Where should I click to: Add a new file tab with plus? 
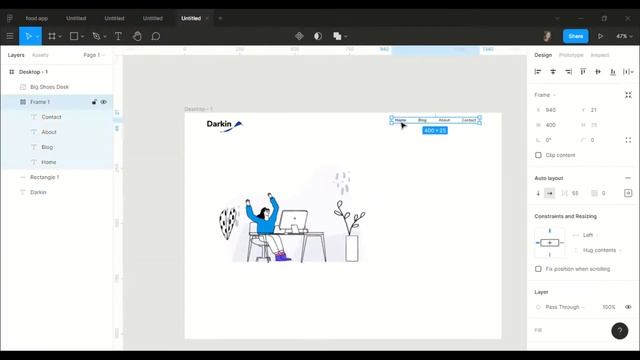220,18
